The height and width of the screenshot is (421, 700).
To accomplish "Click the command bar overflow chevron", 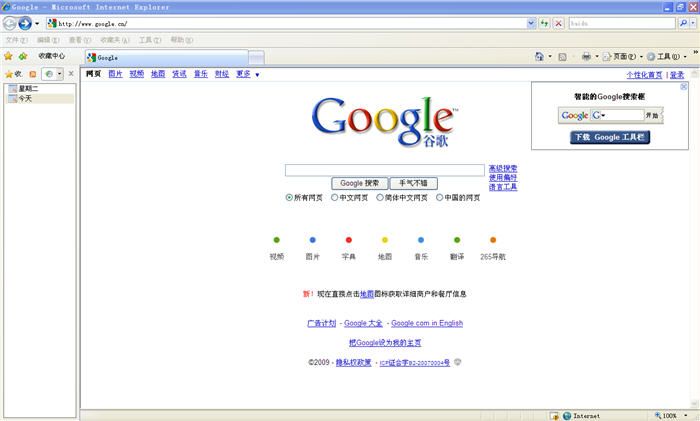I will [695, 52].
